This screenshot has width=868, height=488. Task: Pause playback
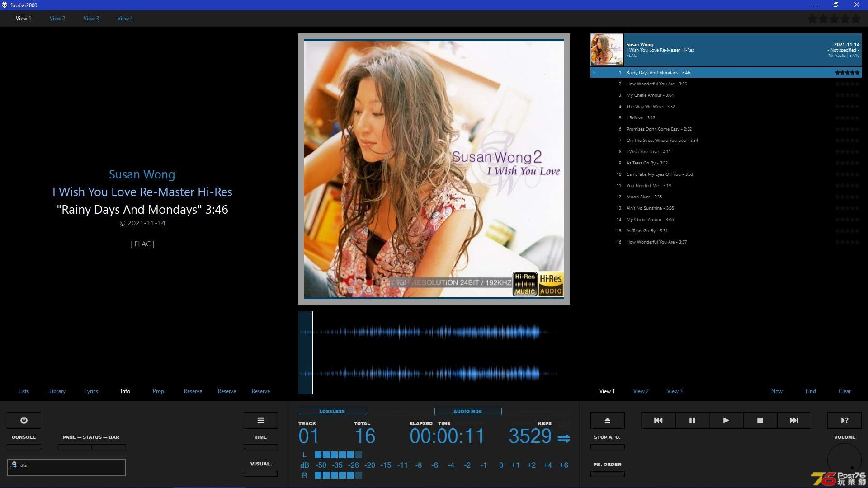(x=692, y=420)
